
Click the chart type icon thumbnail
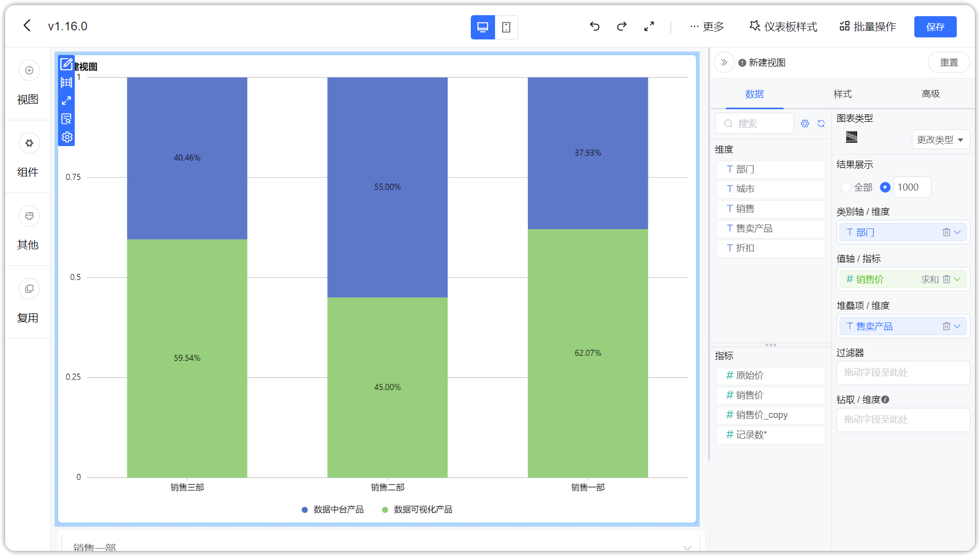click(852, 137)
